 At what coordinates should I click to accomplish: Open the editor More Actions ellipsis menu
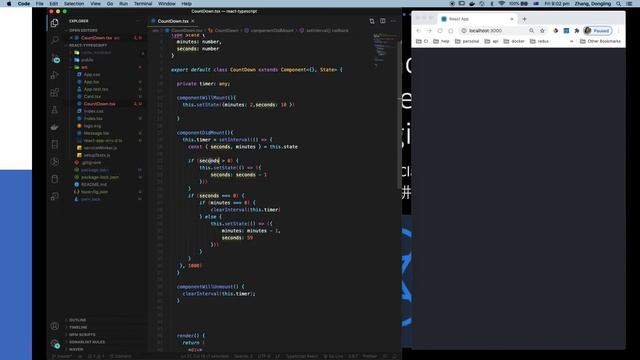pos(393,21)
